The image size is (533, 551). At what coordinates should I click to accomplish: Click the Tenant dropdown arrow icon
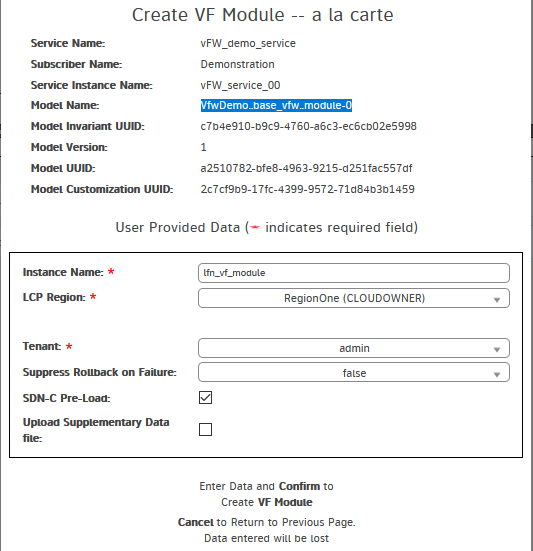pyautogui.click(x=497, y=350)
